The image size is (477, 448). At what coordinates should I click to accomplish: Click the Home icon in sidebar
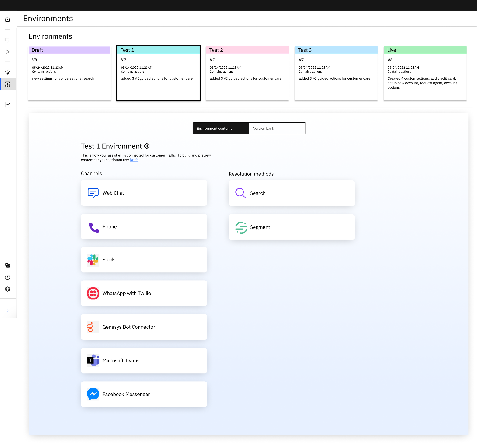pos(7,19)
